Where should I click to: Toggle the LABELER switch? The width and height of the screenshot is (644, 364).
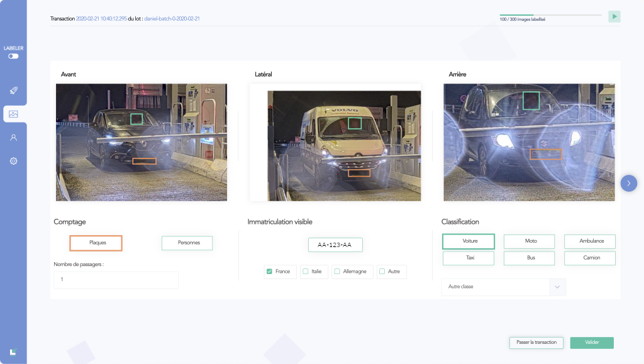(x=12, y=56)
